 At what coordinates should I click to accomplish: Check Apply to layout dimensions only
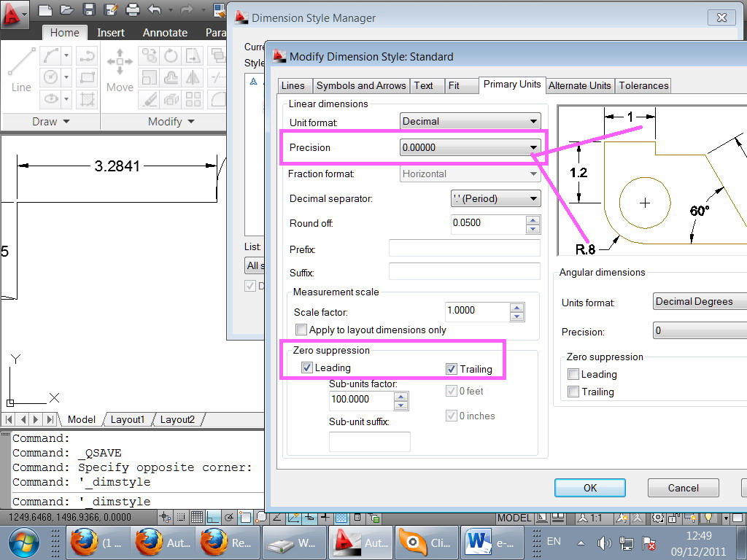click(301, 330)
